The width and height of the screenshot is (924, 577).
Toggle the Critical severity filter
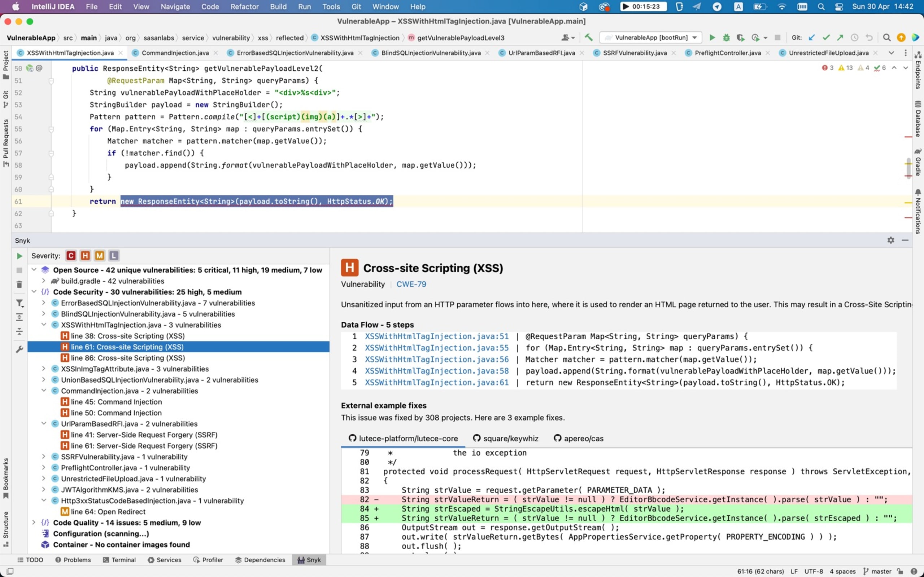pos(71,256)
